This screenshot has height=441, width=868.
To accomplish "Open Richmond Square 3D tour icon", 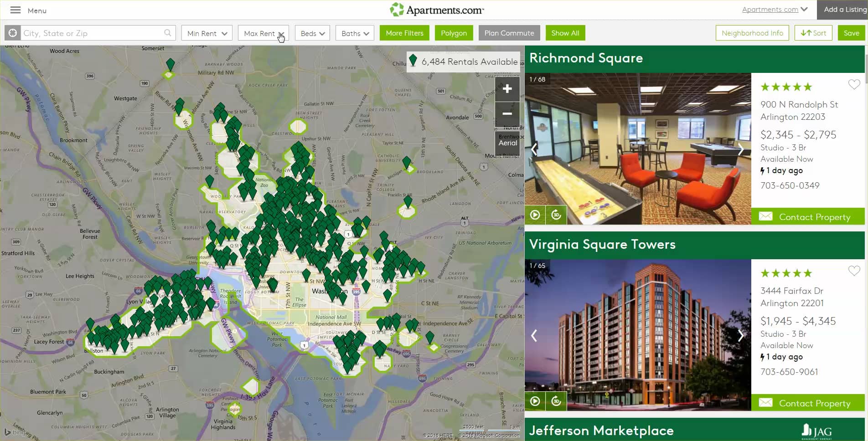I will coord(556,215).
